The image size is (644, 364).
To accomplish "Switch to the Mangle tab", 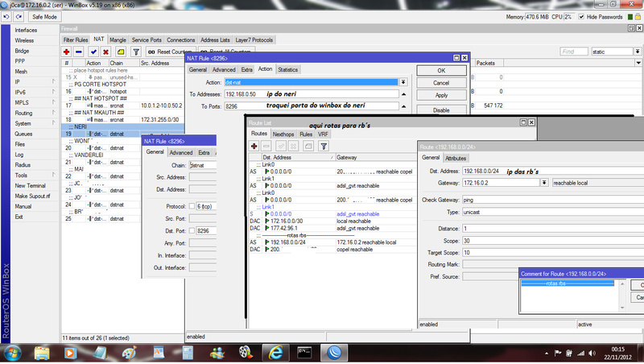I will tap(118, 39).
